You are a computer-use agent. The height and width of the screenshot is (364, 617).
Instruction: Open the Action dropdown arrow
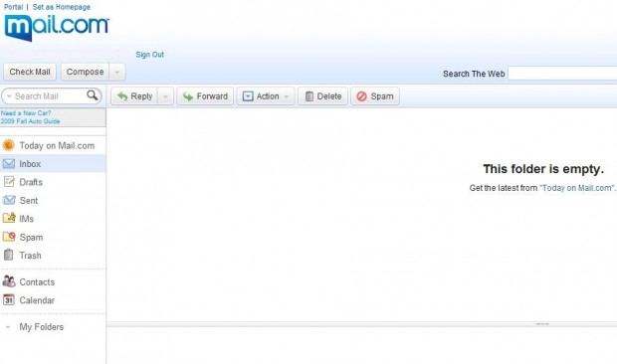tap(287, 96)
